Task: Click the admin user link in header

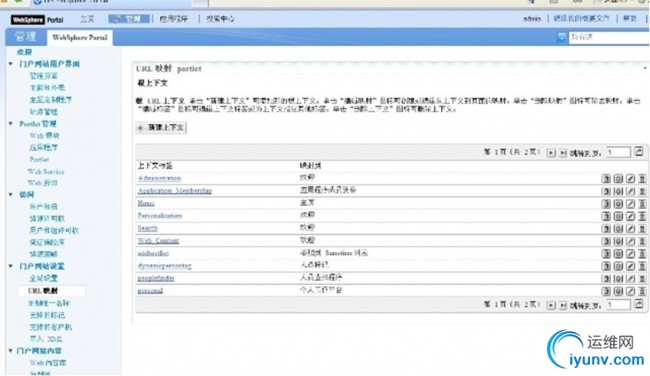Action: click(532, 19)
